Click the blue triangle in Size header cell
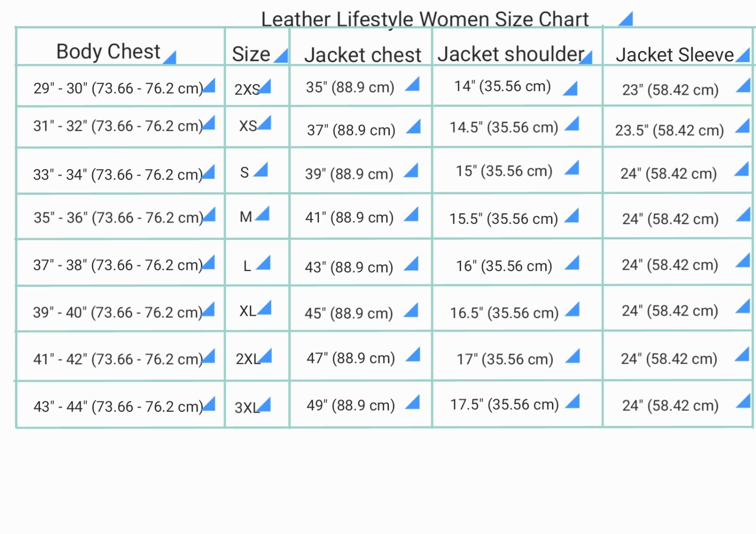The width and height of the screenshot is (756, 534). point(282,57)
